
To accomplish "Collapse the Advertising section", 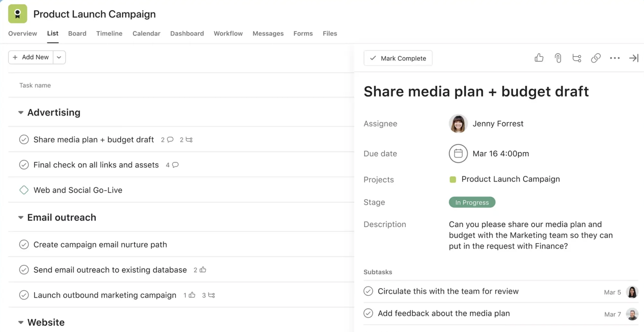I will point(21,113).
